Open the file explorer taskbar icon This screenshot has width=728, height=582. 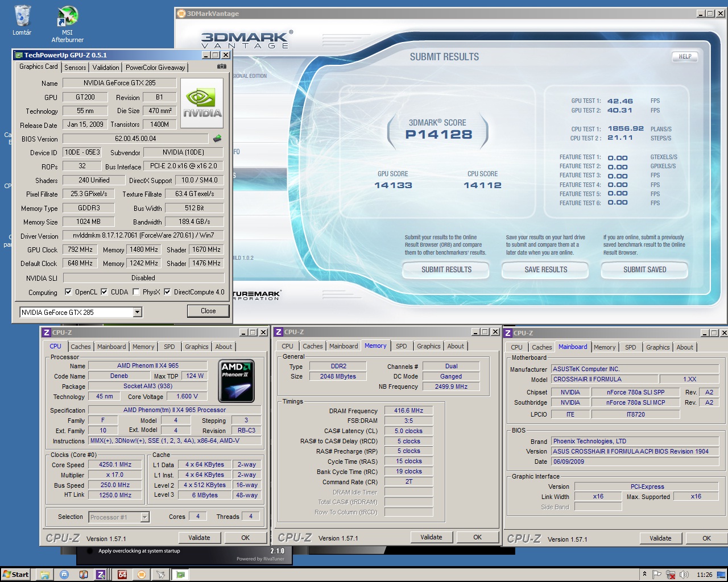point(45,575)
